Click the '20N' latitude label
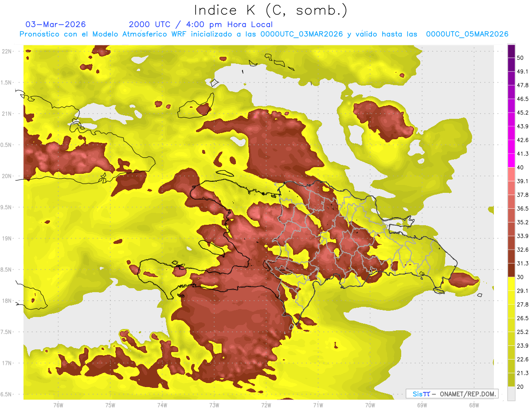 click(x=8, y=176)
